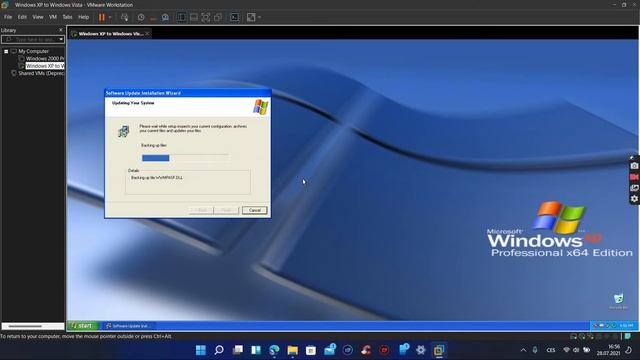Click the VMware pause virtual machine button

click(x=102, y=17)
